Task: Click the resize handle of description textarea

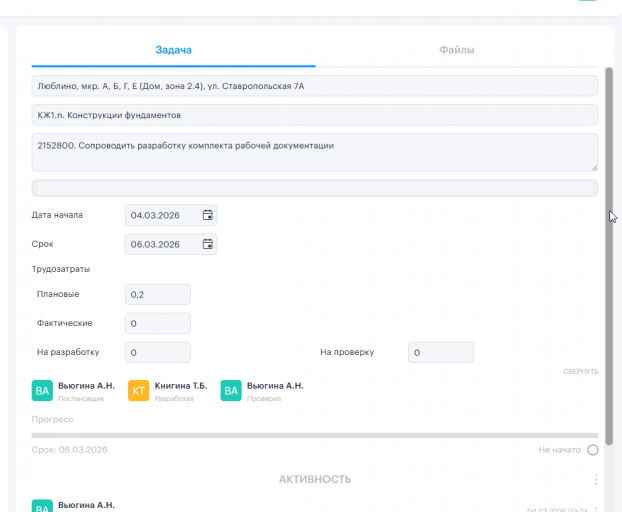Action: point(594,168)
